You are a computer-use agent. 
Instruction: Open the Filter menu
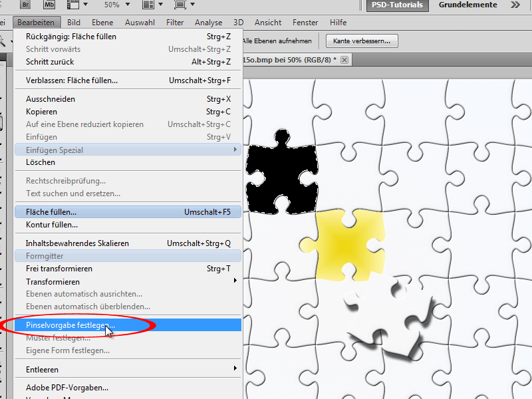[175, 23]
